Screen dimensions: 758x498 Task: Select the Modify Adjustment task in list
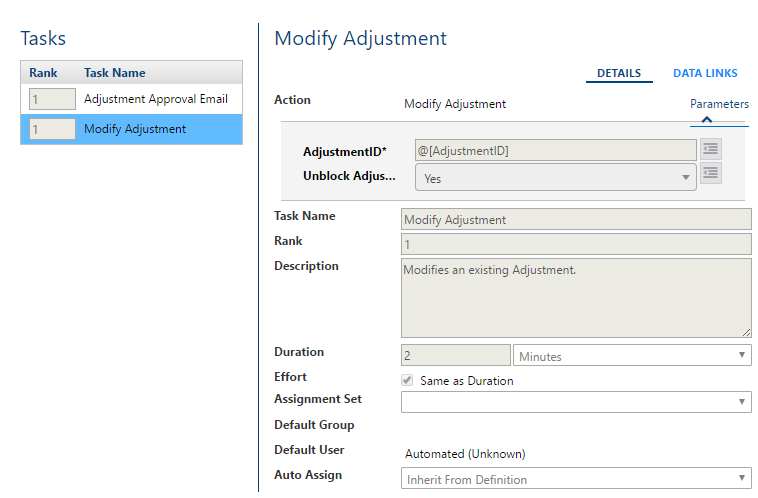[135, 129]
